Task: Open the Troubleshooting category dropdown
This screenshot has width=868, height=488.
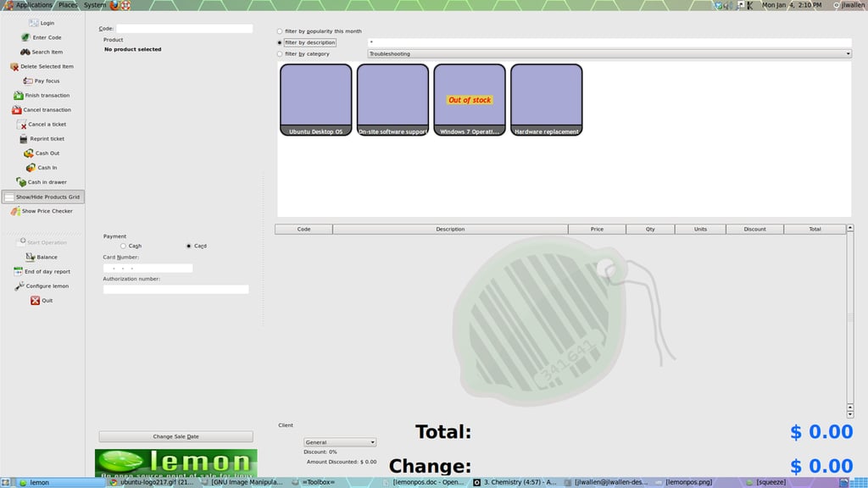Action: [x=609, y=54]
